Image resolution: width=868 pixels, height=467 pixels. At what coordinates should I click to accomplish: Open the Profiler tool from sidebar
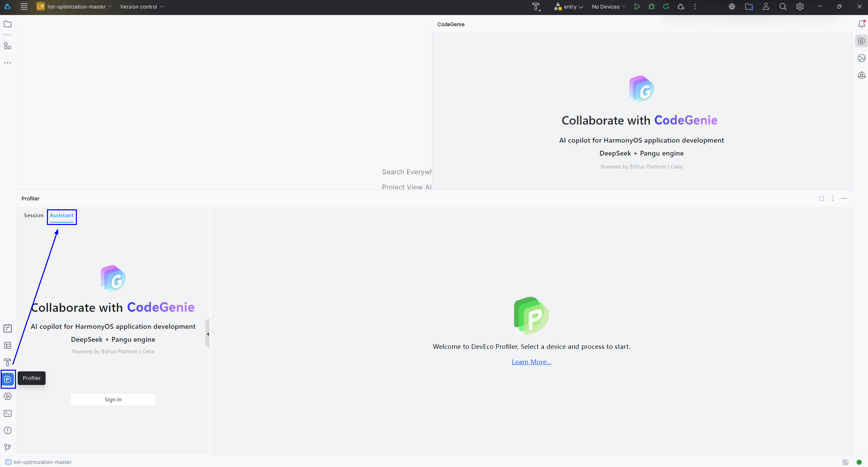click(8, 379)
